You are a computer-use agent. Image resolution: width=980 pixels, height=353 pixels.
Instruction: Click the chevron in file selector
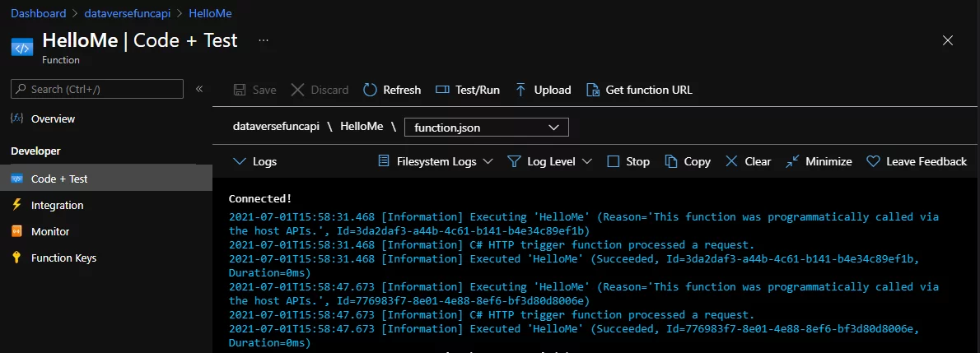(553, 127)
